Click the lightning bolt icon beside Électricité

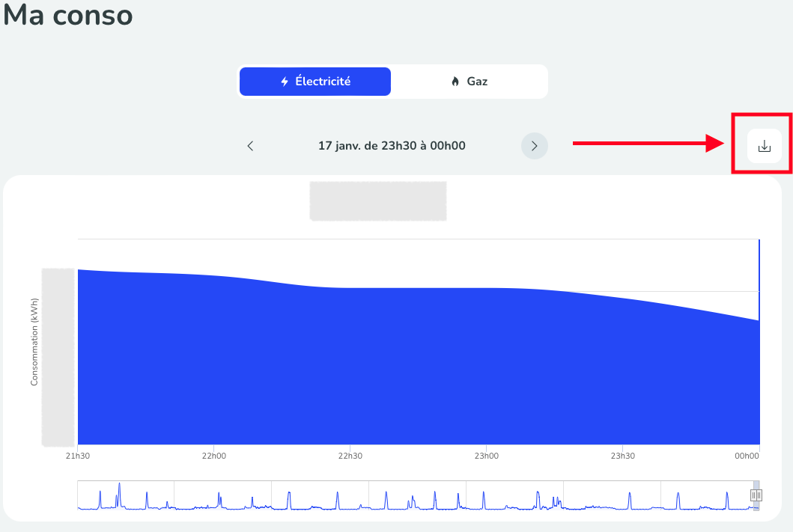[285, 81]
